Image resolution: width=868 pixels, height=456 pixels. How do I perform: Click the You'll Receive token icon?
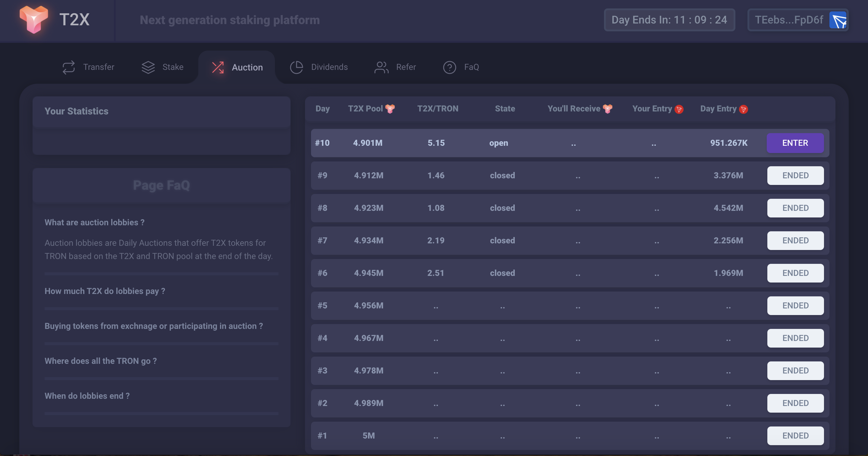tap(608, 109)
